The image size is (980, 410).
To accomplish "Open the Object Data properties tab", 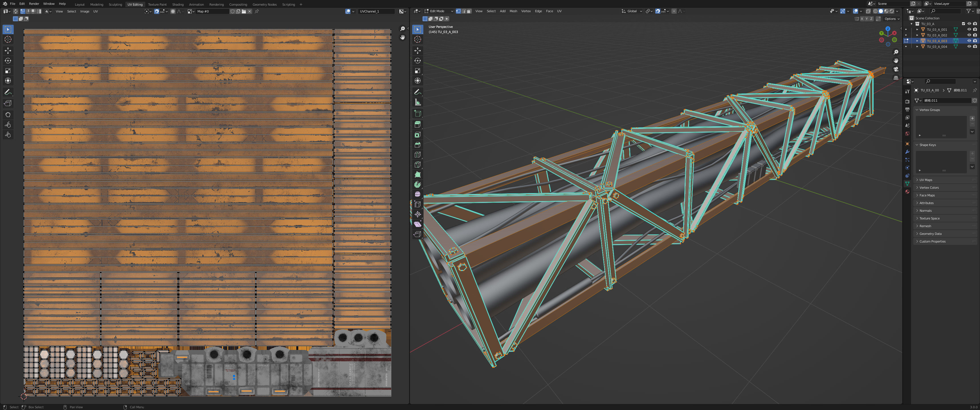I will point(907,184).
